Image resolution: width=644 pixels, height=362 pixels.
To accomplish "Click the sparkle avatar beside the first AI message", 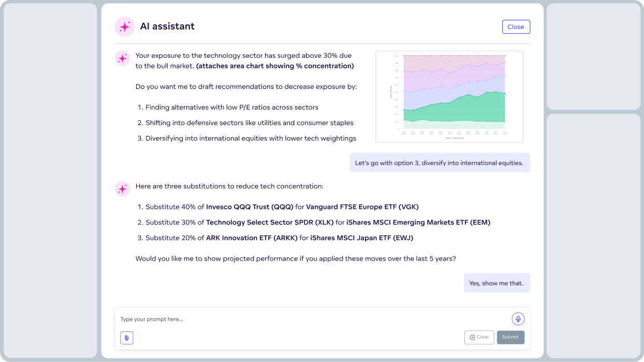I will click(x=122, y=58).
